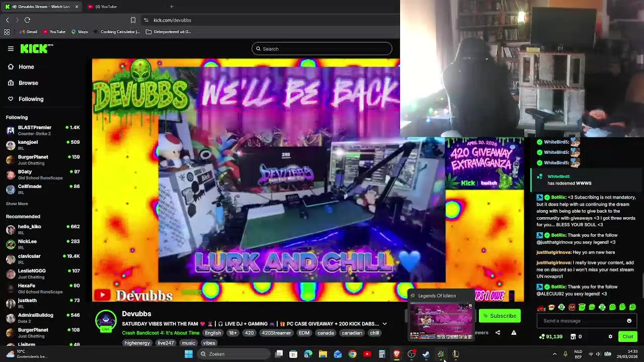Click the report warning triangle icon

click(x=514, y=333)
